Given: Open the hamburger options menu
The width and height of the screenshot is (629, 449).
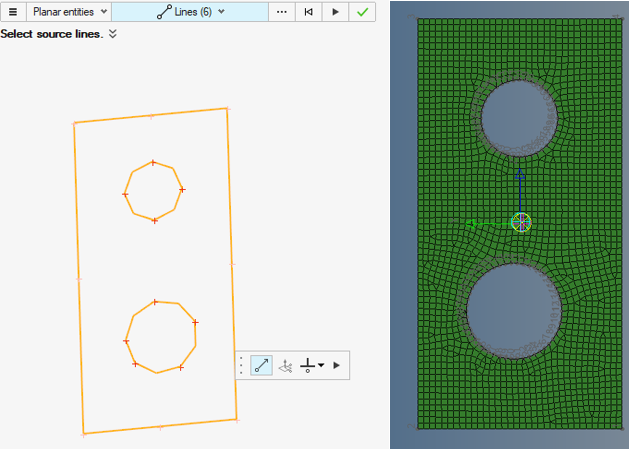Looking at the screenshot, I should coord(13,12).
